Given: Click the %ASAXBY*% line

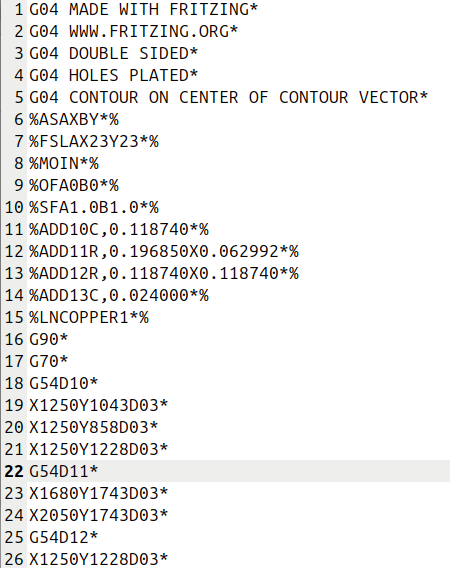Looking at the screenshot, I should pyautogui.click(x=74, y=120).
